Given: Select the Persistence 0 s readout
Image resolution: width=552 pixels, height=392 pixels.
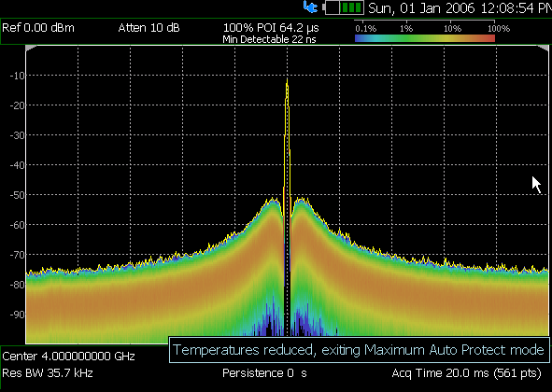Looking at the screenshot, I should tap(264, 373).
